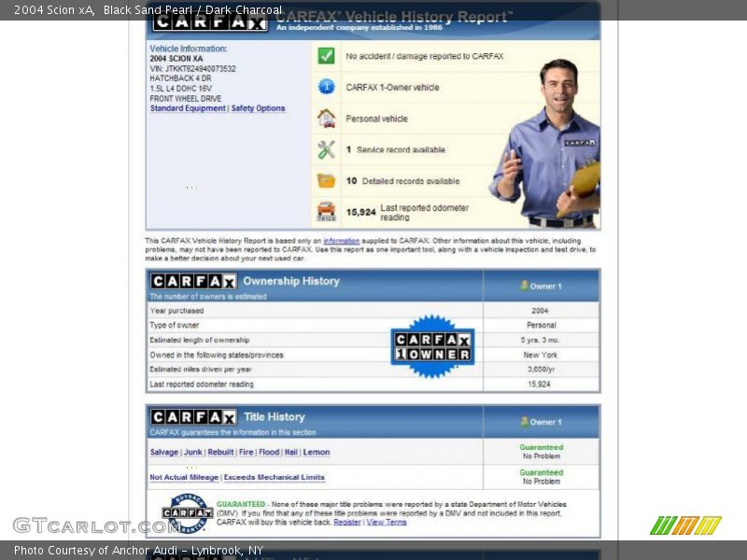
Task: Open the Not Actual Mileage link
Action: [x=184, y=478]
